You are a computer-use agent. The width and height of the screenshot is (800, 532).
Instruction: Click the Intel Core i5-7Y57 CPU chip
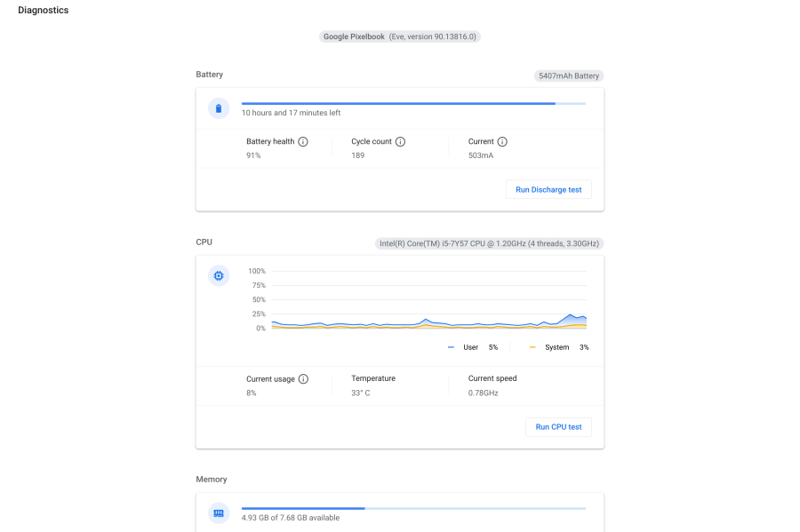490,242
